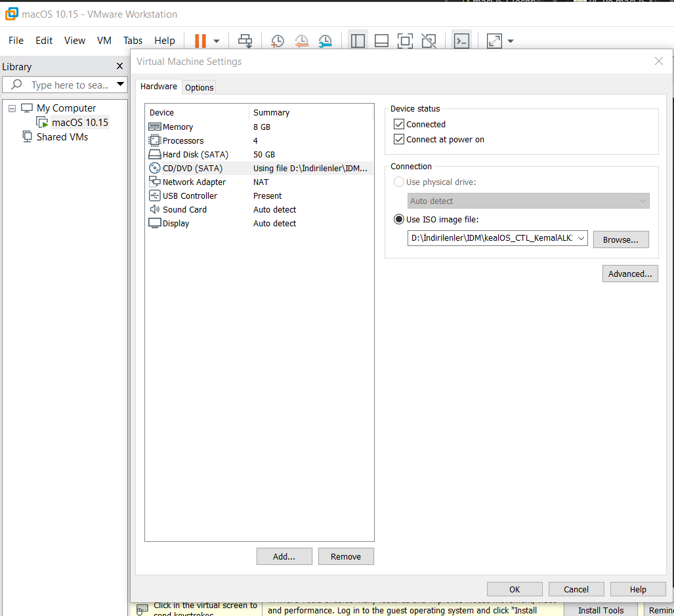Click the Full Screen mode icon
This screenshot has height=616, width=674.
tap(405, 41)
